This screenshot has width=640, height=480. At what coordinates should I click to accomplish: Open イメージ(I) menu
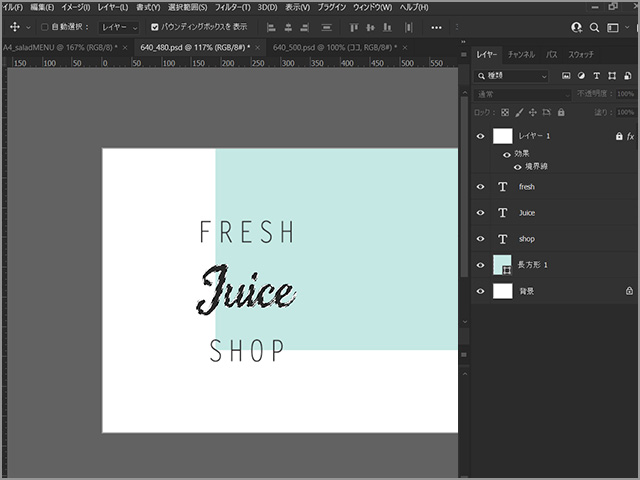coord(76,7)
